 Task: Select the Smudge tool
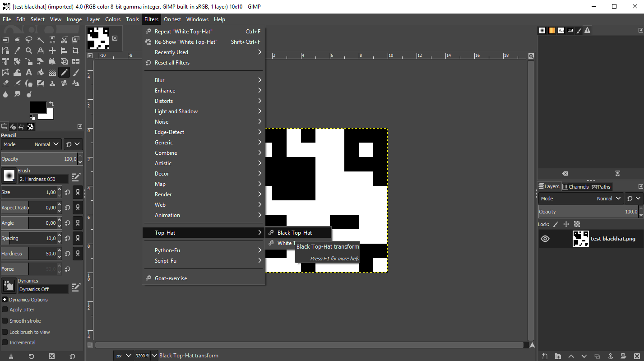(17, 94)
